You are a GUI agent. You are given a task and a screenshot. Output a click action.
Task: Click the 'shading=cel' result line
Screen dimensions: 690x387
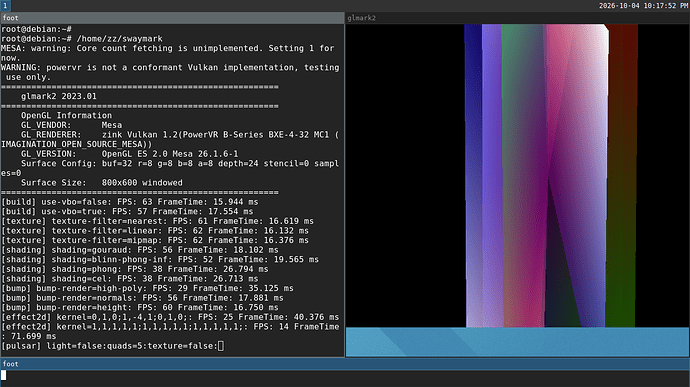[x=130, y=279]
